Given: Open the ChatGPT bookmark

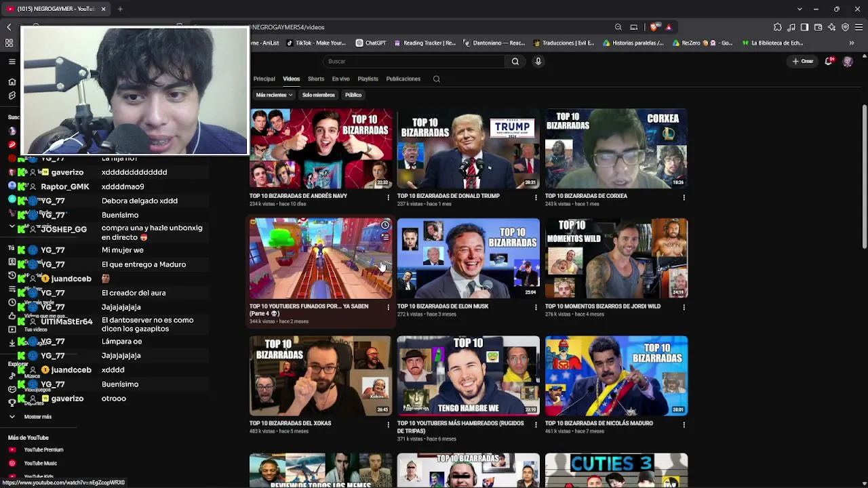Looking at the screenshot, I should (371, 43).
